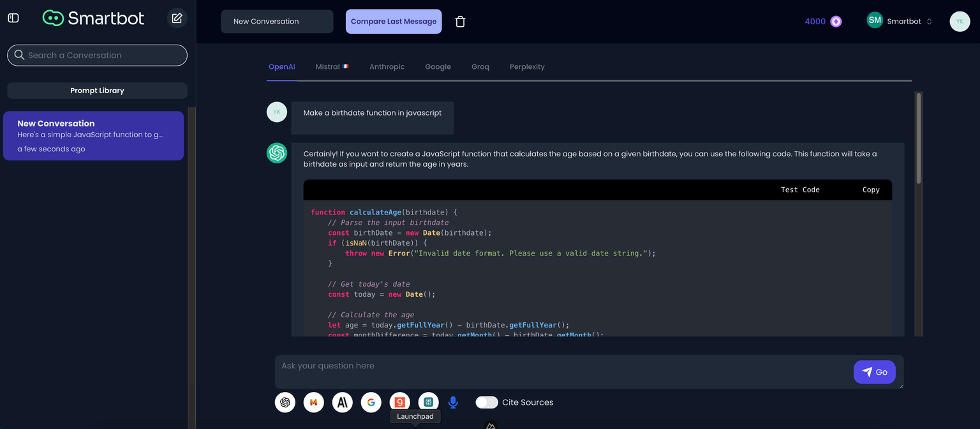Click the trash icon to delete the conversation
980x429 pixels.
tap(460, 21)
